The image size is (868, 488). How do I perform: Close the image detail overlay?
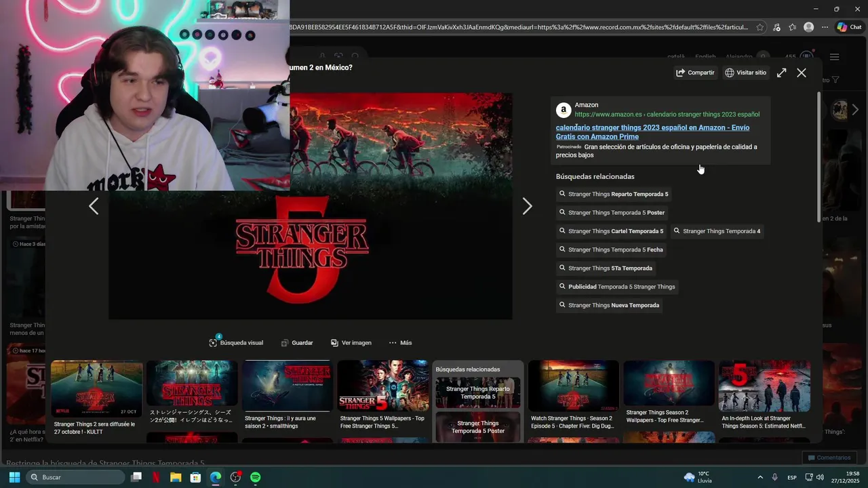(x=802, y=73)
